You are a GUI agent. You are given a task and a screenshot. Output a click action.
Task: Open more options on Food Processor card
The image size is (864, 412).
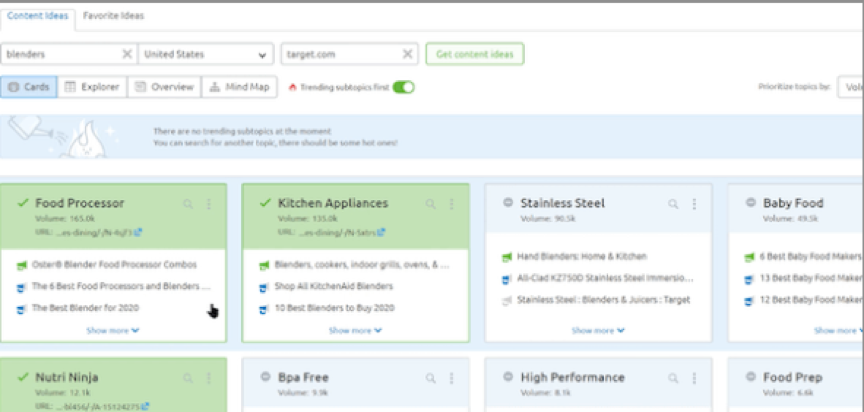pyautogui.click(x=209, y=204)
